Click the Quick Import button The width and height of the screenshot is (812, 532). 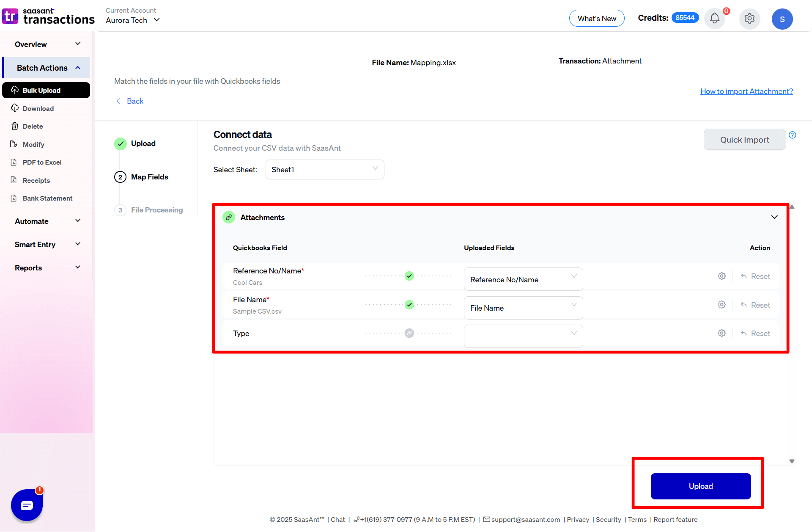744,139
